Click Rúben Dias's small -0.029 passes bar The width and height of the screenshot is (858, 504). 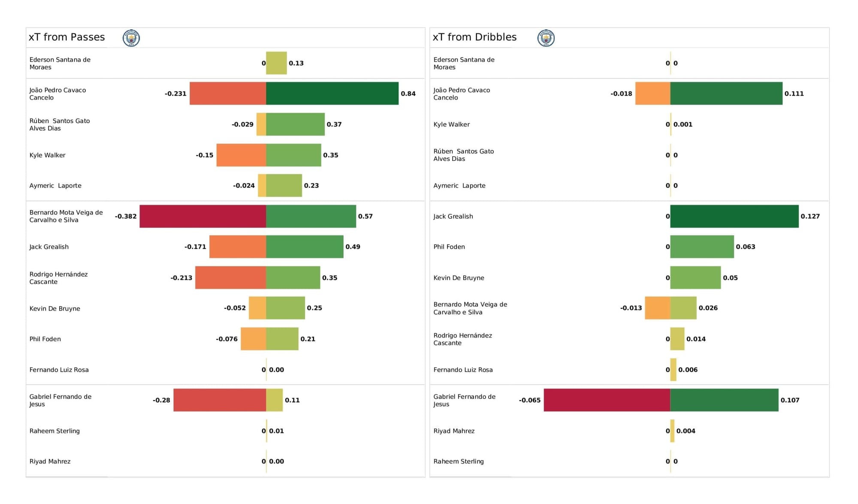point(261,124)
